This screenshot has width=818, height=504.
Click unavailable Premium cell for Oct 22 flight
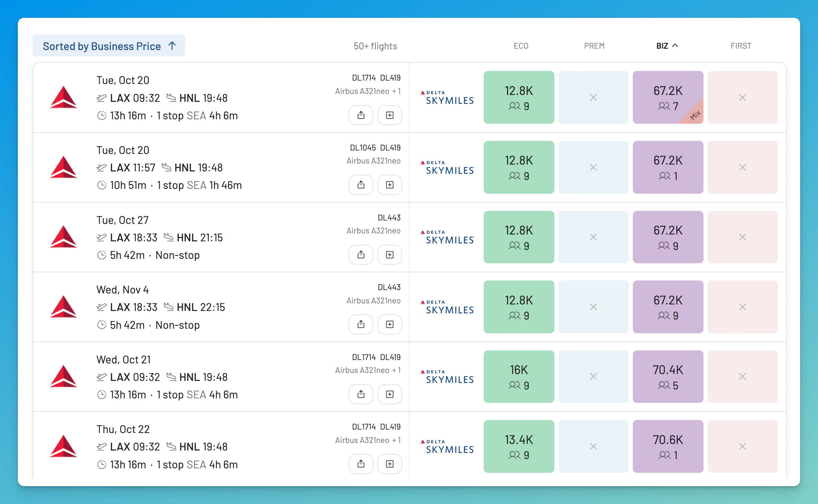coord(593,446)
